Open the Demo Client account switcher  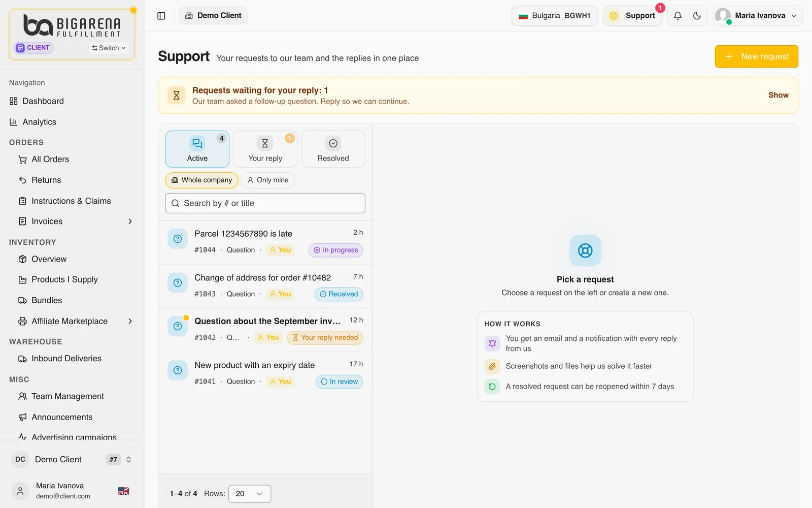pos(72,459)
